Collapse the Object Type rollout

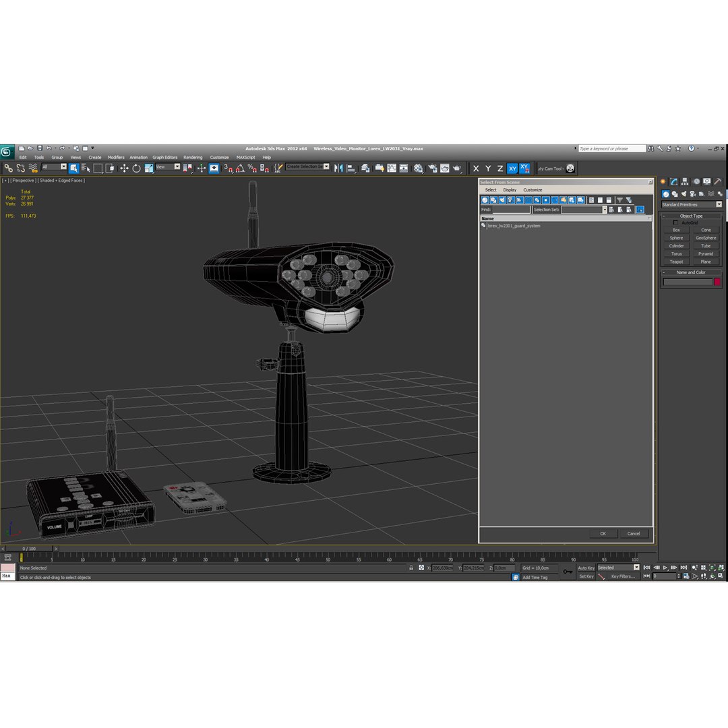691,216
